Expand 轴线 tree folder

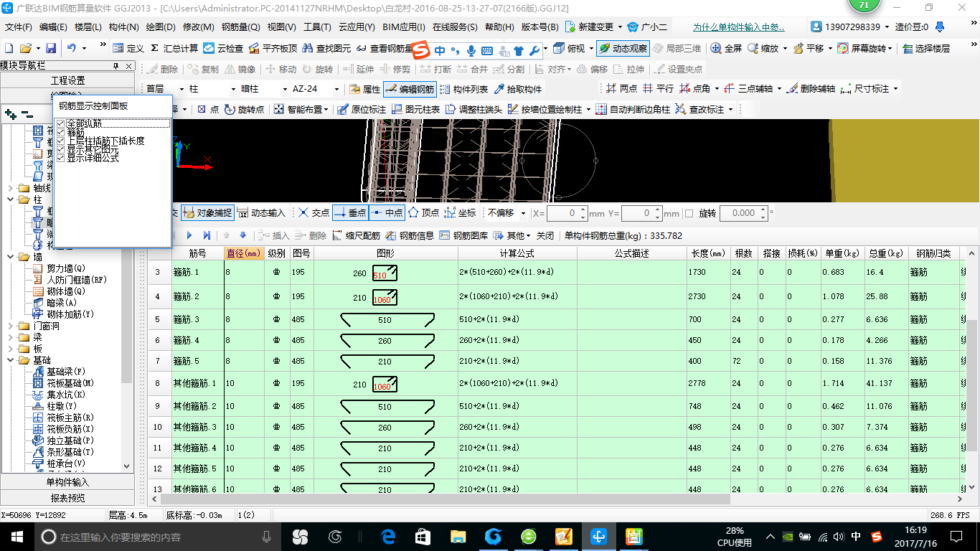[x=11, y=188]
